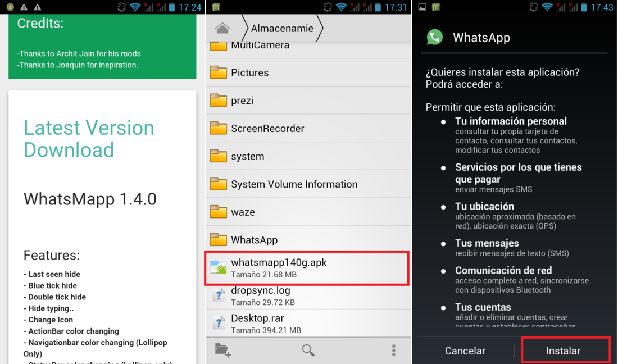Tap the 'Tamaño 21.68 MB' size text
This screenshot has height=364, width=618.
[263, 275]
